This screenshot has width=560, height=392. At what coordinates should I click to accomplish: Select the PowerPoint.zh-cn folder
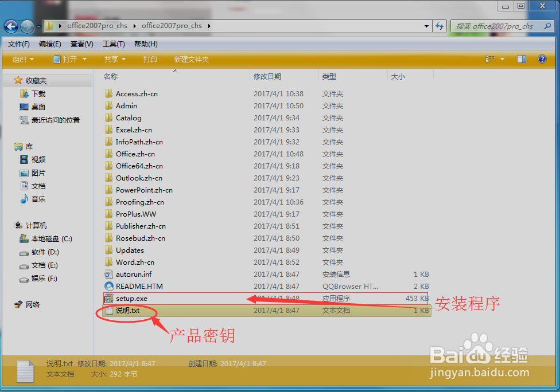[x=144, y=190]
